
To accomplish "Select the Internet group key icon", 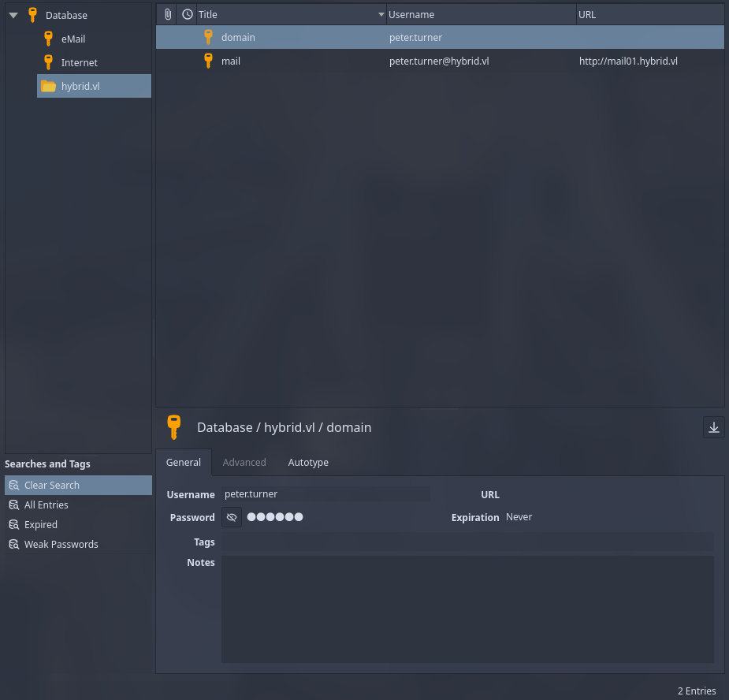I will [x=49, y=62].
